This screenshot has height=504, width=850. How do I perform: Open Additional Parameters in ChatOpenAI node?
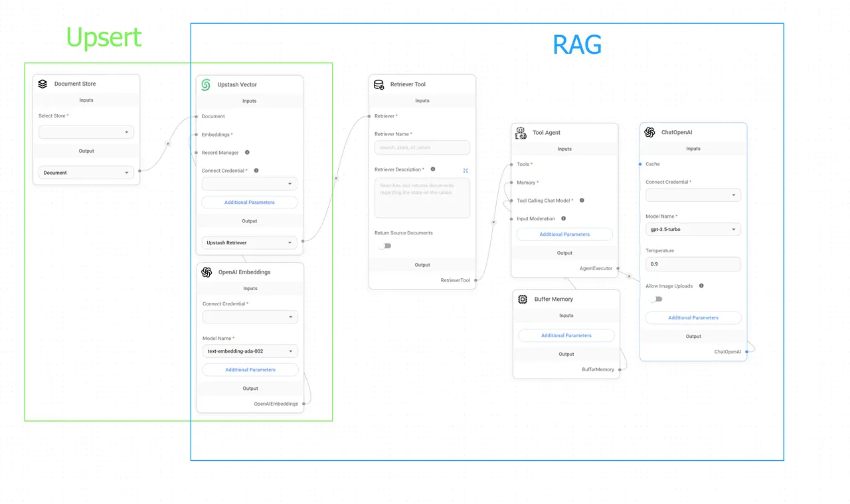693,318
